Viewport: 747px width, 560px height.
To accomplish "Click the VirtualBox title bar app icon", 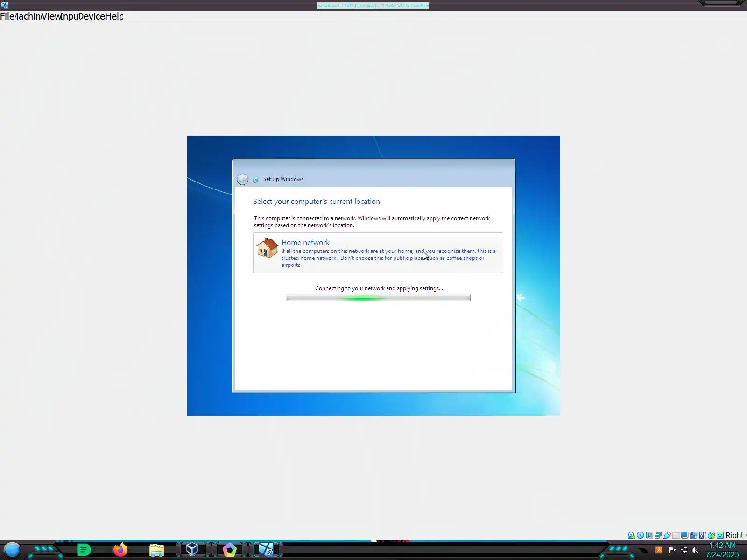I will (x=5, y=6).
